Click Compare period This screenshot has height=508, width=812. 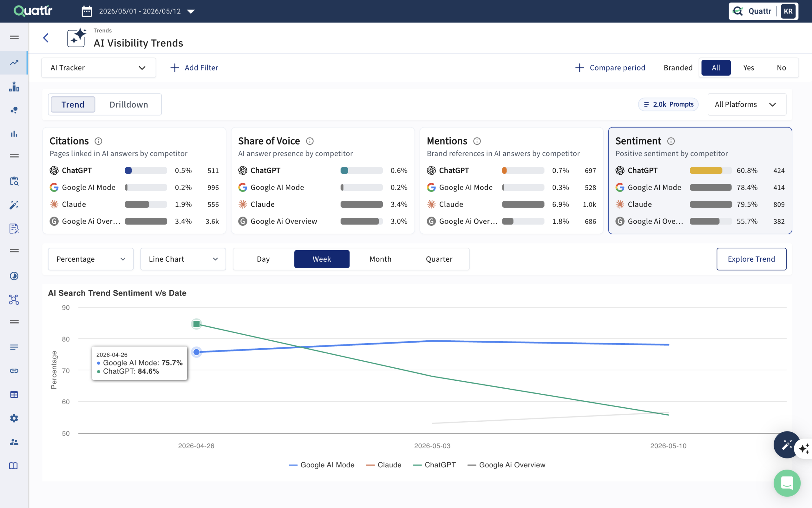610,68
